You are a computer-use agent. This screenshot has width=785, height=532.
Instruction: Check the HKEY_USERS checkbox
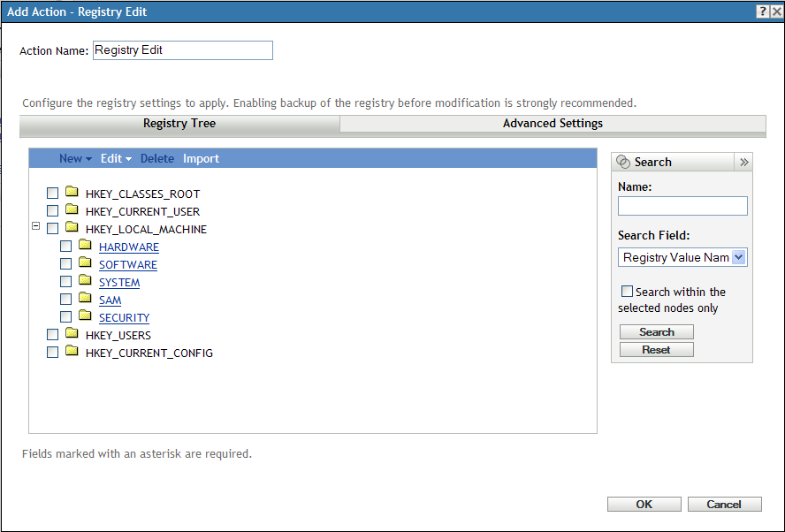point(52,334)
